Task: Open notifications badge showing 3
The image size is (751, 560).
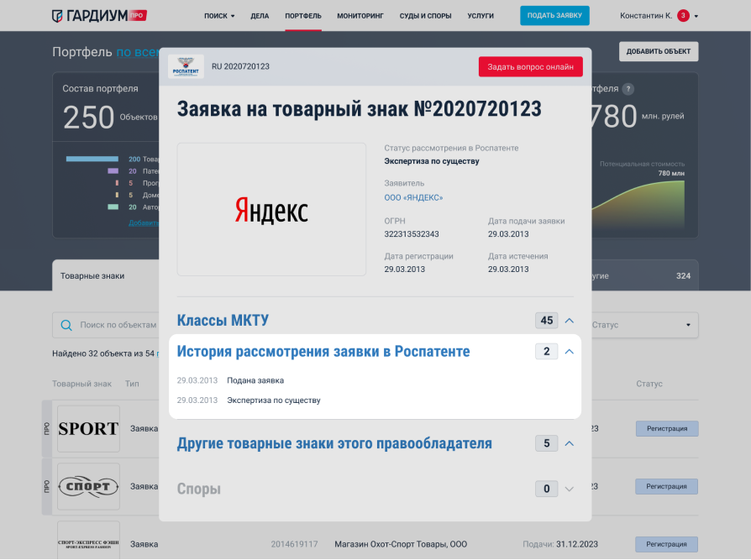Action: [x=683, y=16]
